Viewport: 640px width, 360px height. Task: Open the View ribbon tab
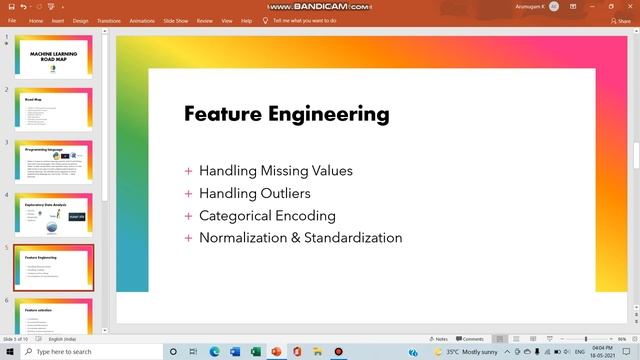227,21
